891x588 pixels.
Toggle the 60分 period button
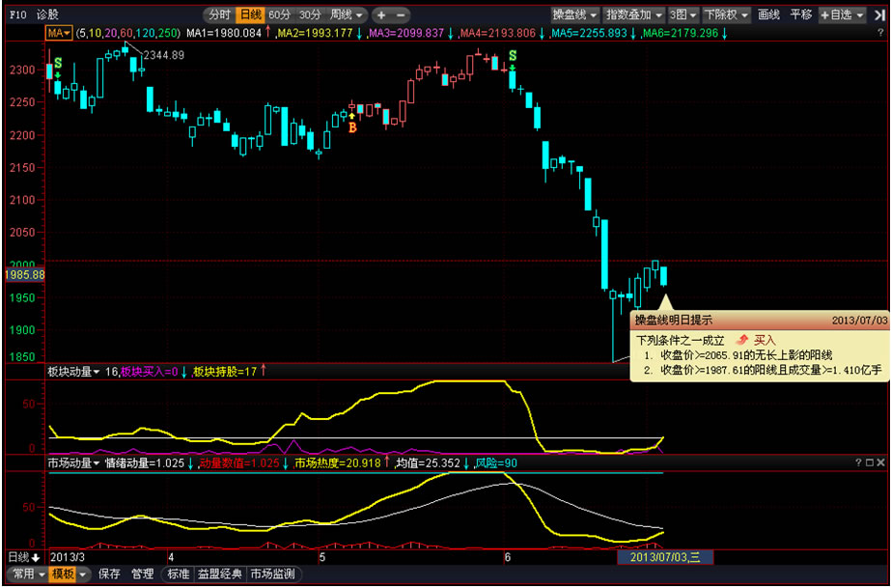[279, 15]
